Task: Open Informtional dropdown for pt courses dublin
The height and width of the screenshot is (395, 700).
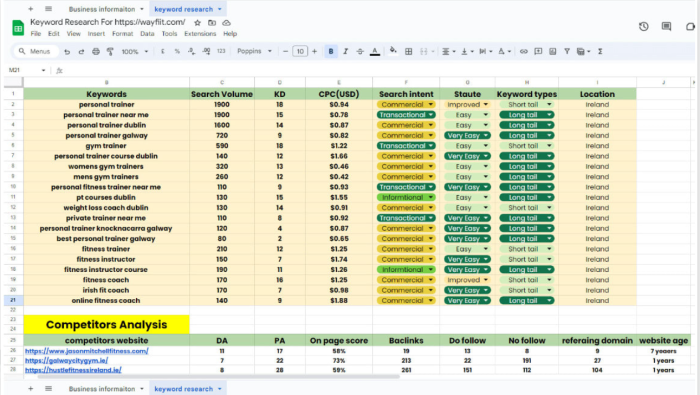Action: (406, 197)
